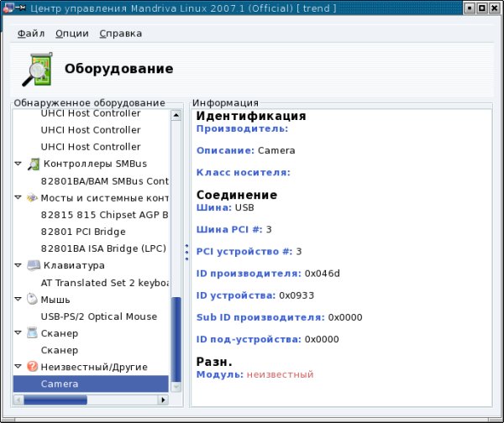Click the Соединение section heading
This screenshot has width=504, height=423.
point(237,195)
